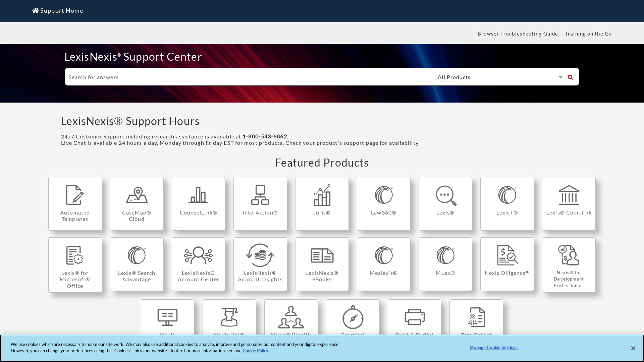
Task: Click the Lexis Courtlink label text
Action: click(569, 213)
